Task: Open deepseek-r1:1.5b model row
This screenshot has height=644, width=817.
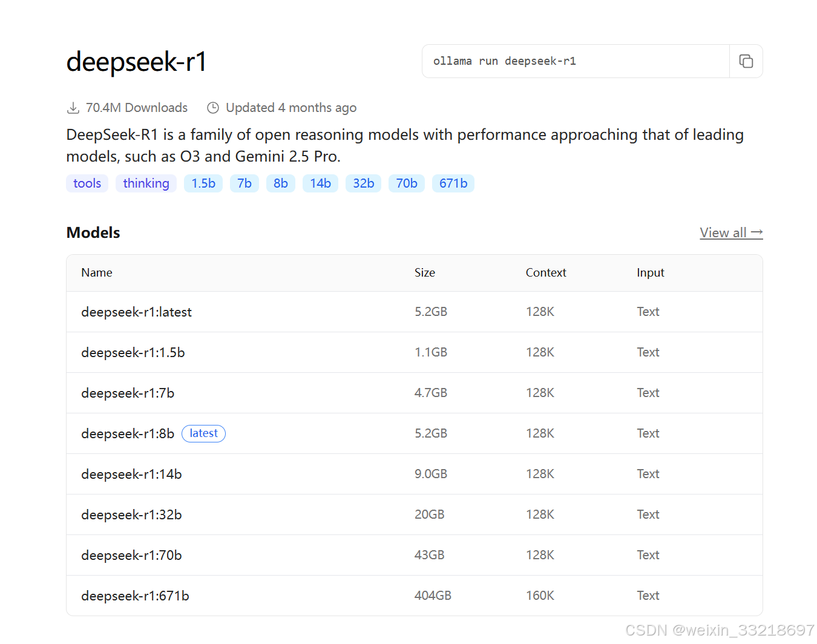Action: [414, 352]
